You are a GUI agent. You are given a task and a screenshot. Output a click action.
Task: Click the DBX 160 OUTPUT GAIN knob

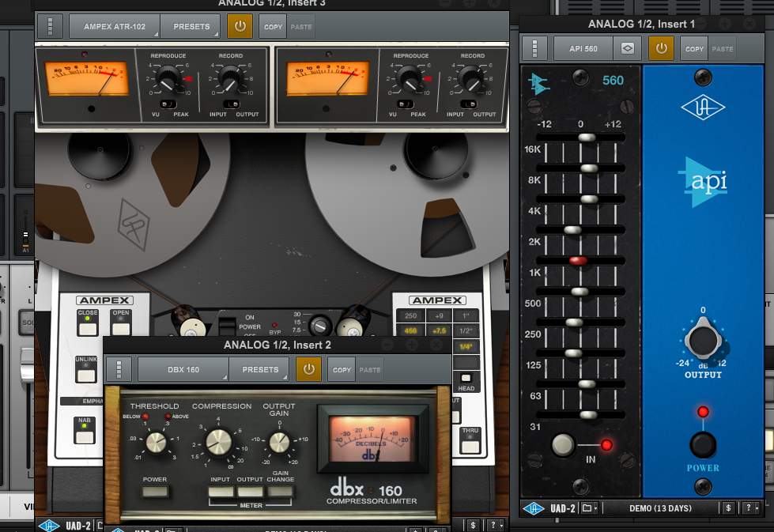click(279, 442)
